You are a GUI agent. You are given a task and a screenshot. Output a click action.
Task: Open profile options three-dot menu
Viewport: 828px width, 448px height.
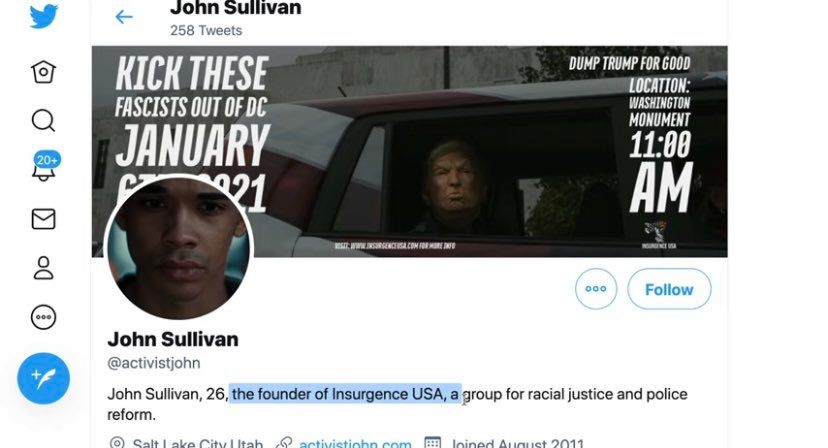596,289
